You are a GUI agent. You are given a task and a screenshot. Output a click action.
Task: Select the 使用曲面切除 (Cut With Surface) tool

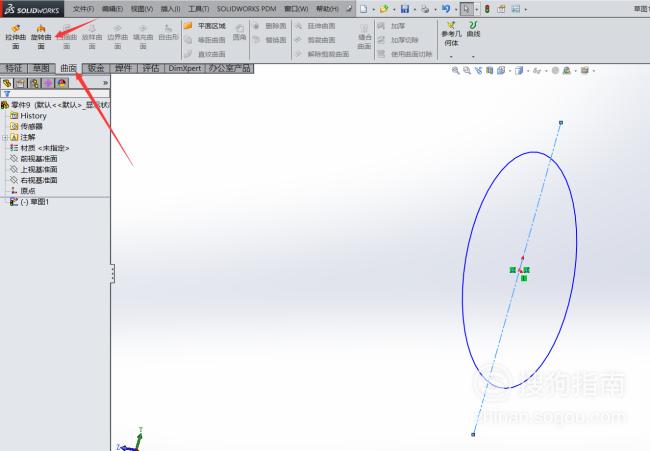click(x=405, y=54)
